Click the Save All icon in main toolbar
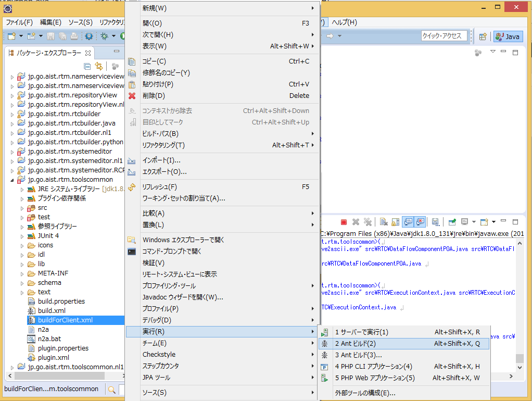This screenshot has width=532, height=401. 62,36
